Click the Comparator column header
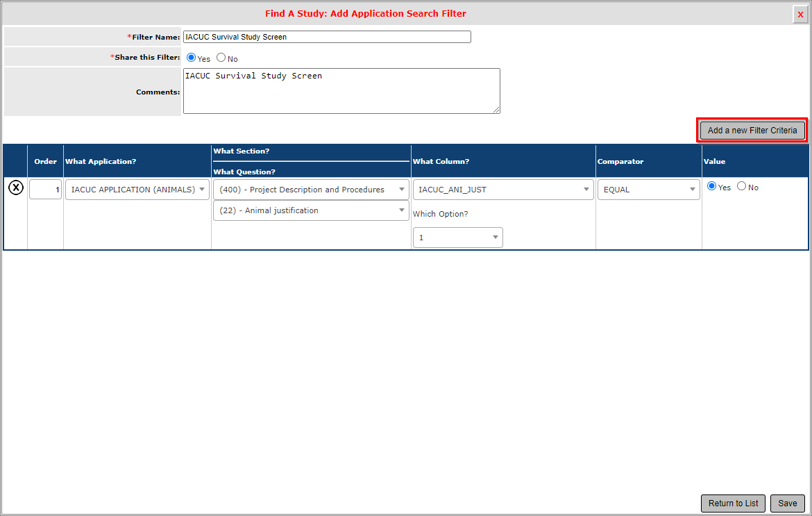The image size is (812, 516). click(x=620, y=162)
